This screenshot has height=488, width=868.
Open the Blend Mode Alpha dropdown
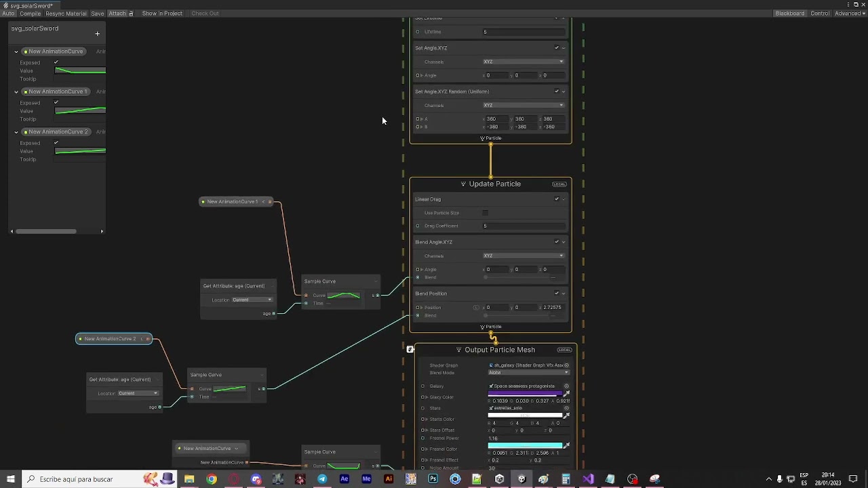tap(528, 373)
